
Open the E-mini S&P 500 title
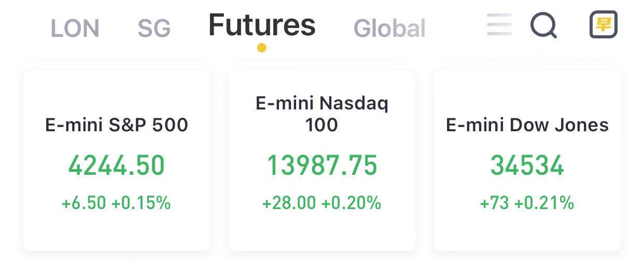pyautogui.click(x=117, y=125)
